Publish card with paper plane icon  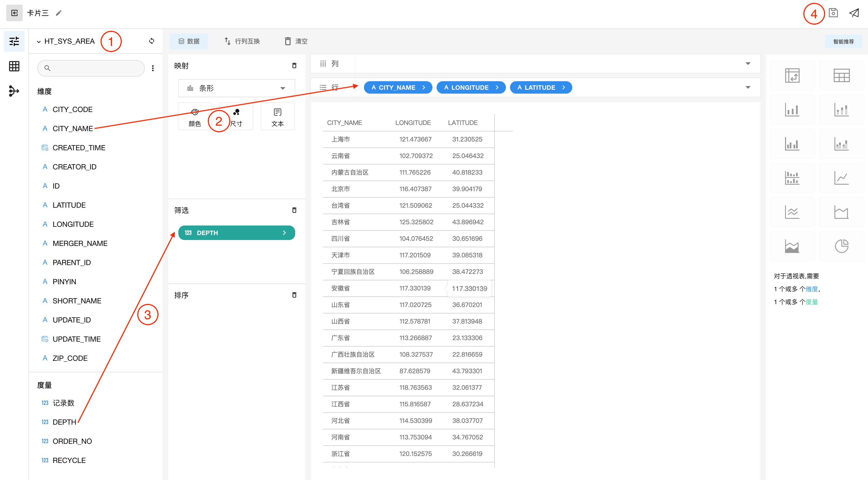(x=854, y=13)
